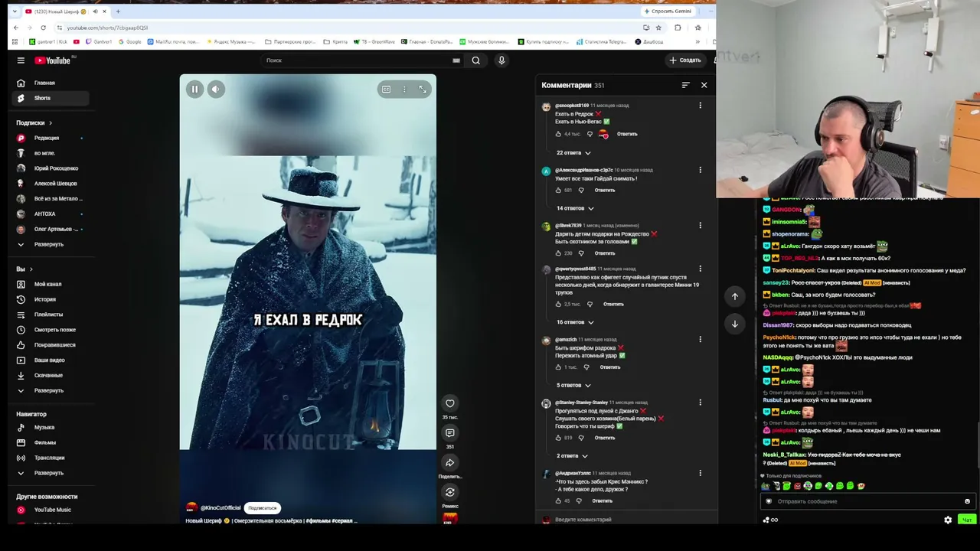Focus the YouTube search field
The width and height of the screenshot is (980, 551).
pos(356,60)
